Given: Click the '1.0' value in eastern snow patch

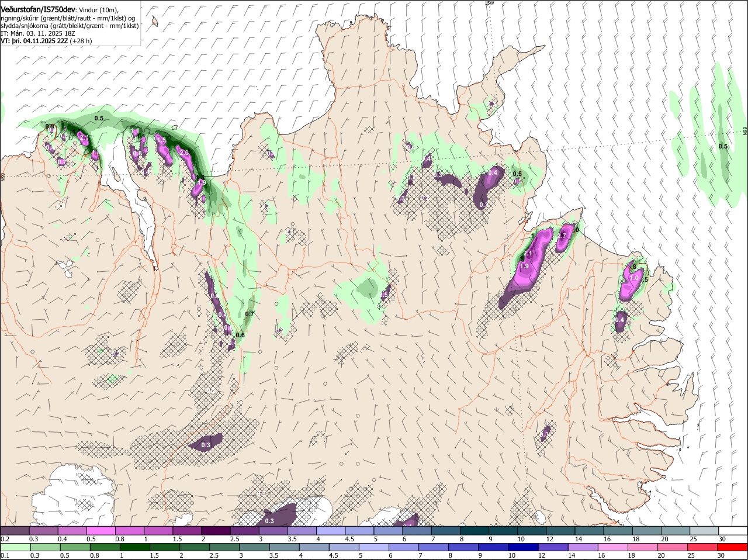Looking at the screenshot, I should point(634,278).
